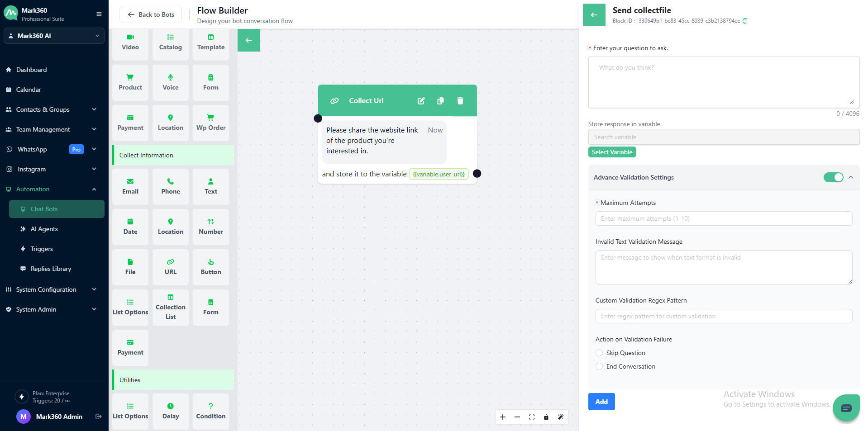Click the edit icon on Collect Url block
Viewport: 868px width, 431px height.
[x=421, y=101]
